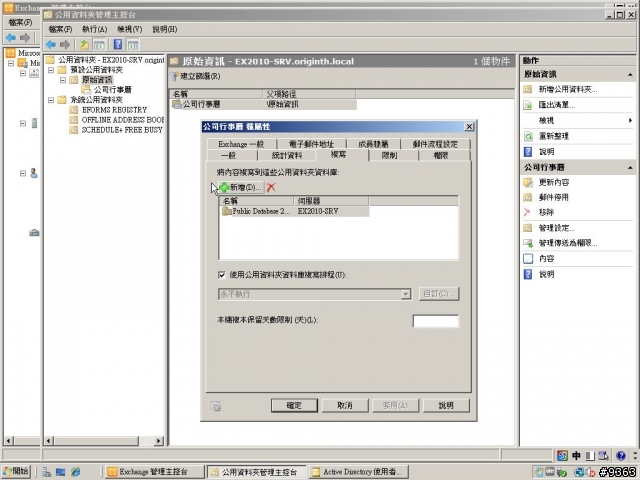Click the back arrow in Public Folder console toolbar
Image resolution: width=640 pixels, height=480 pixels.
coord(51,44)
